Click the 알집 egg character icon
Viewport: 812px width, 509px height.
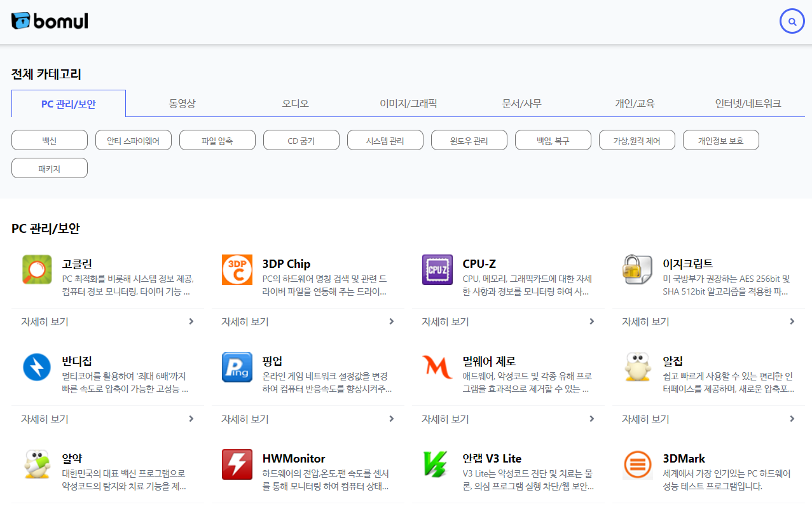(x=638, y=367)
